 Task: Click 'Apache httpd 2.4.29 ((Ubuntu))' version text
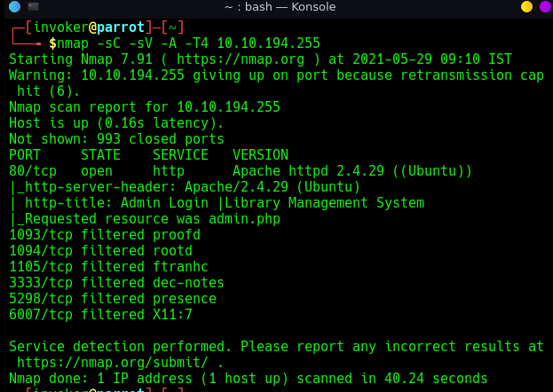[x=352, y=170]
